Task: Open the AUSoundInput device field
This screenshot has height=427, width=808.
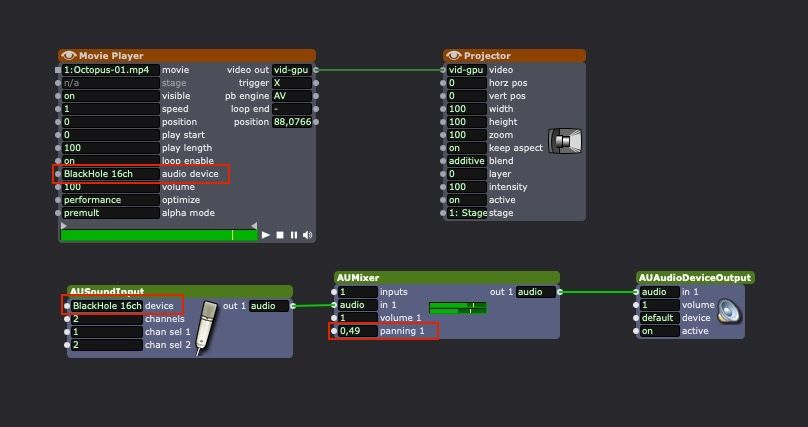Action: click(107, 306)
